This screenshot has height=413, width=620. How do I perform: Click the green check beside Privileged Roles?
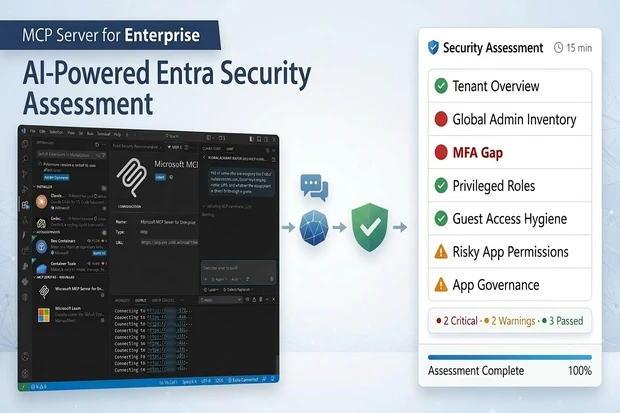pyautogui.click(x=440, y=185)
